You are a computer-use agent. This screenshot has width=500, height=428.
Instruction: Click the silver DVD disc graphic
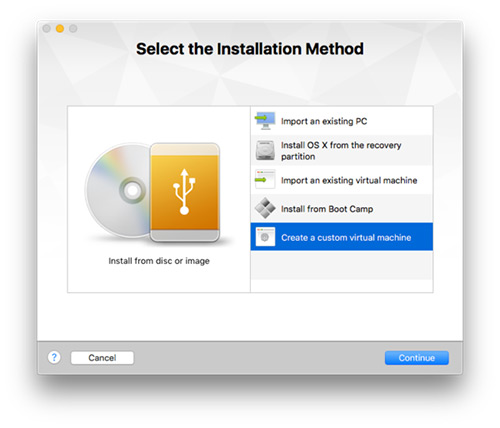click(117, 191)
